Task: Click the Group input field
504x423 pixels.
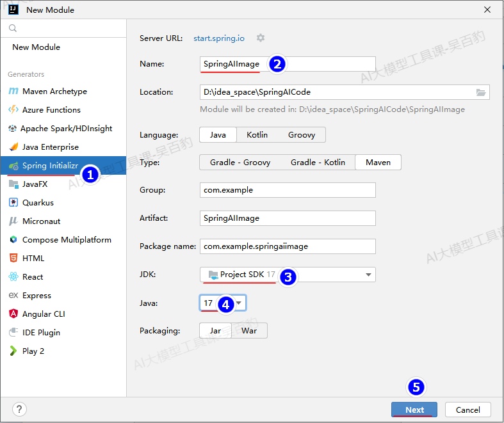Action: 288,190
